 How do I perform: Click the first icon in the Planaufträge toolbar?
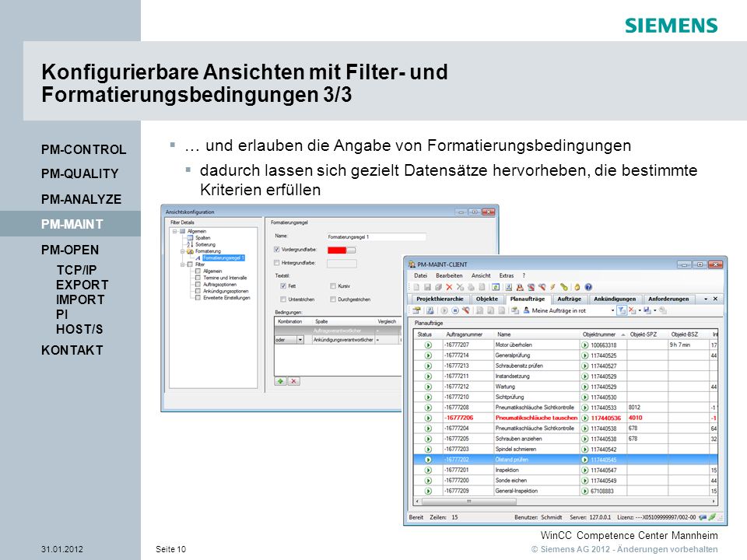[417, 310]
